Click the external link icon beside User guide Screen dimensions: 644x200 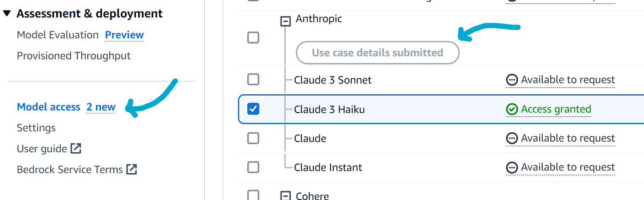pyautogui.click(x=76, y=149)
